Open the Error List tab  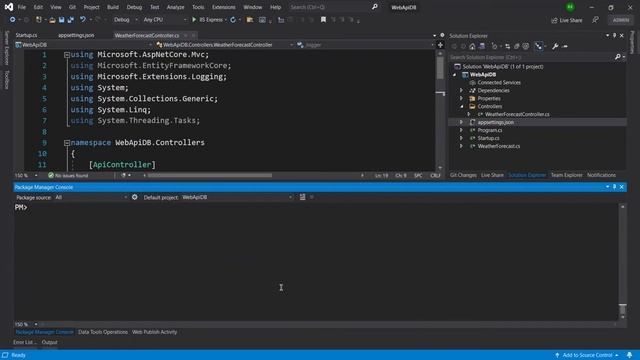click(x=24, y=342)
